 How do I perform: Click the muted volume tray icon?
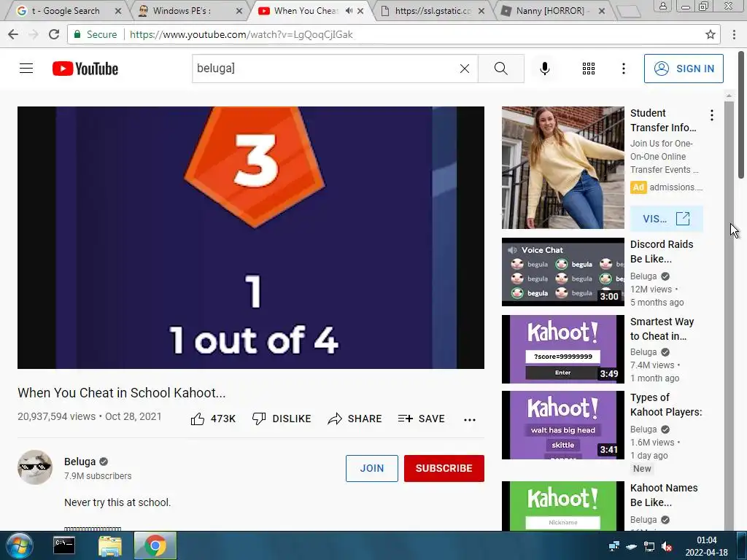point(667,546)
